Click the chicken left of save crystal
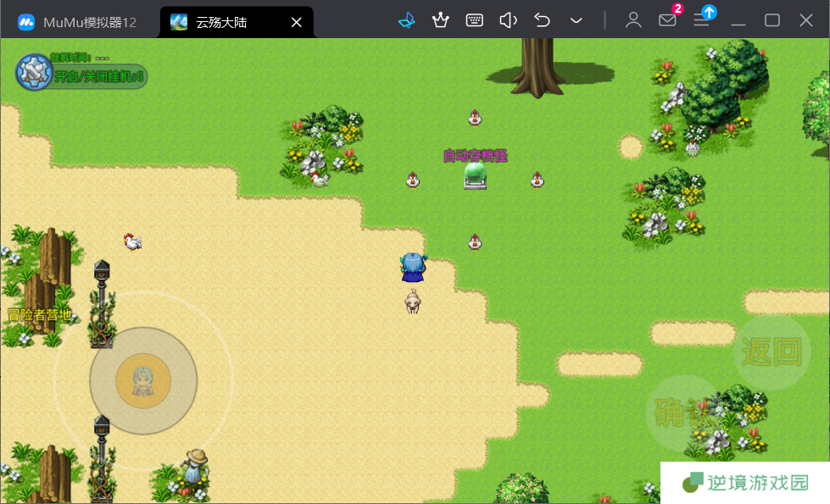Screen dimensions: 830x504 [x=413, y=180]
